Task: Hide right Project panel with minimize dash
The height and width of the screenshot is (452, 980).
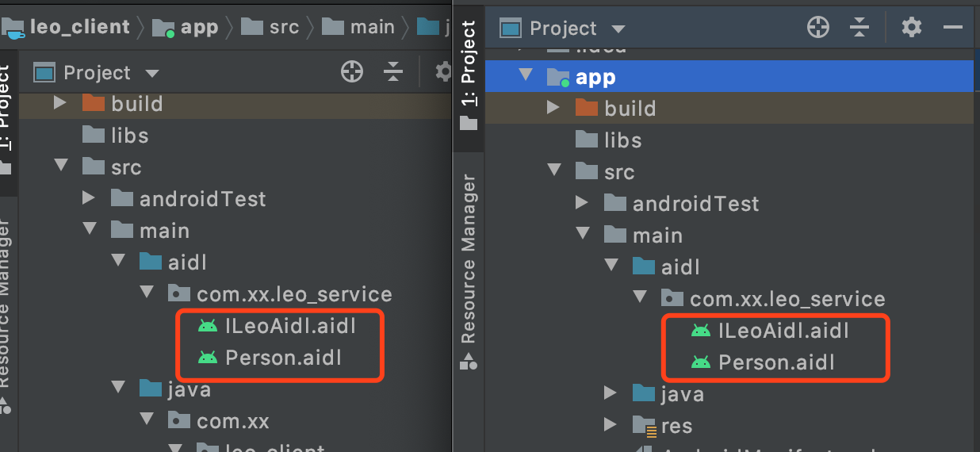Action: (x=952, y=28)
